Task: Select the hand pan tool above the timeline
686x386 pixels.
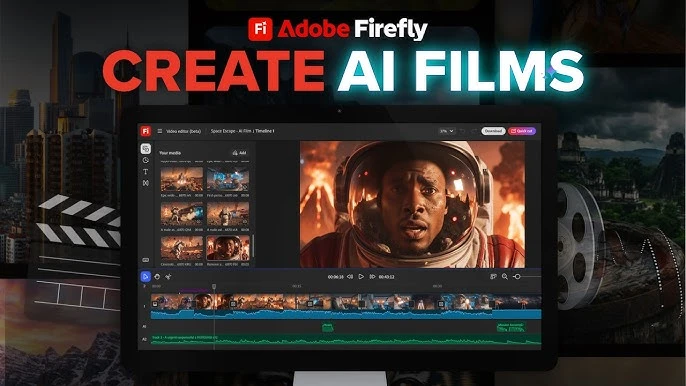Action: point(157,277)
